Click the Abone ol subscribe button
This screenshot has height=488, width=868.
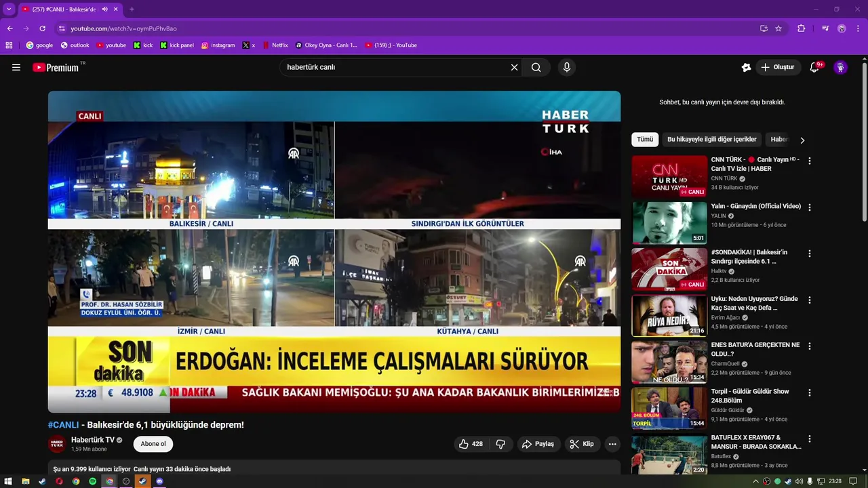pos(153,444)
